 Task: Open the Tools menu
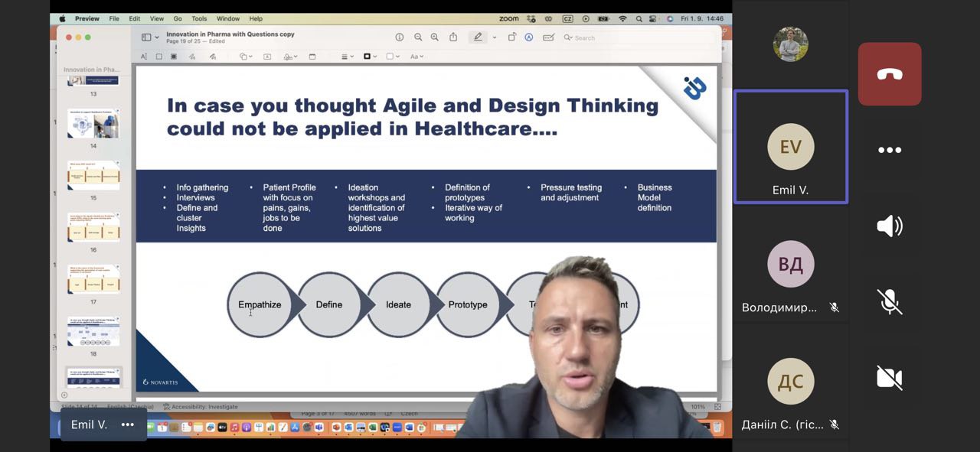click(199, 18)
